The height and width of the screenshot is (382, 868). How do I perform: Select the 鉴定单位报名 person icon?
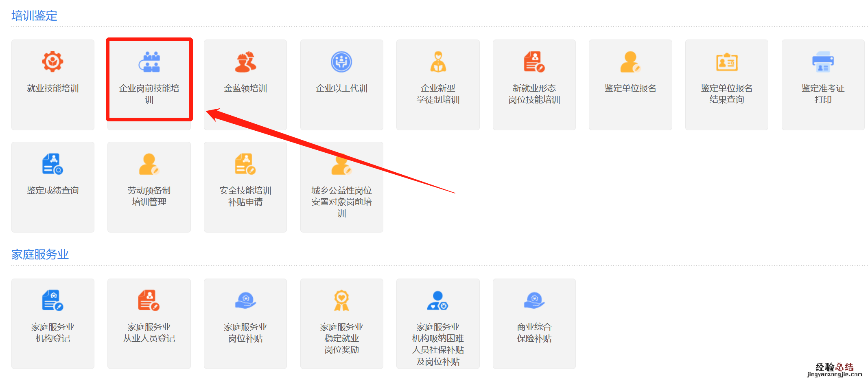(x=630, y=62)
